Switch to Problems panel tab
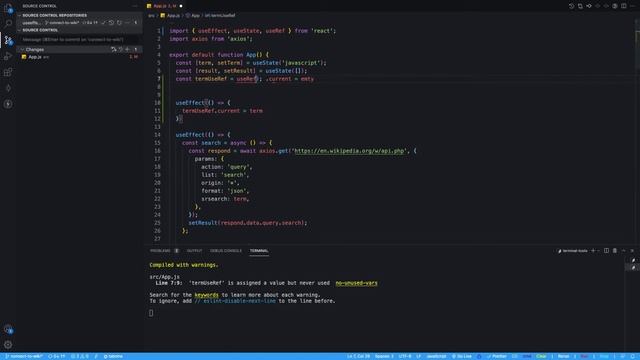This screenshot has height=360, width=640. pos(160,251)
